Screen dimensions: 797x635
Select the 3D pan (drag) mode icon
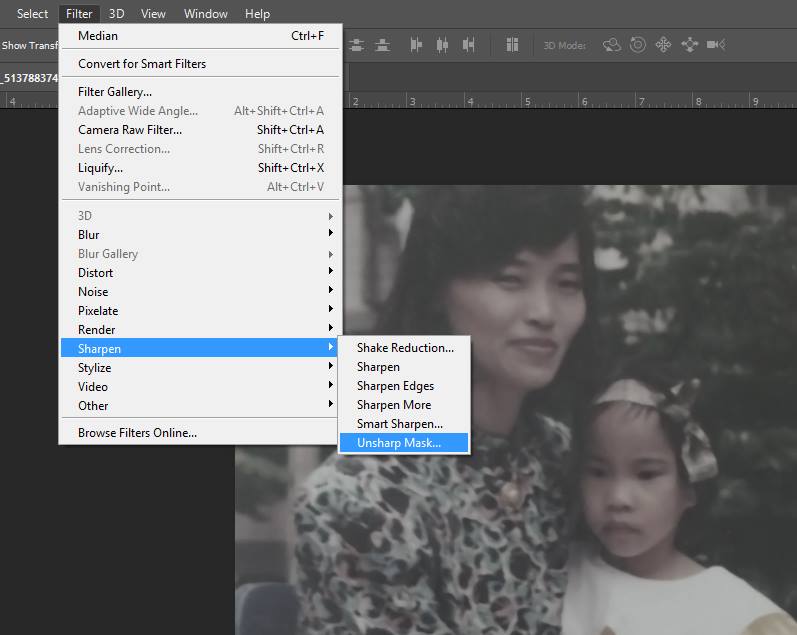(663, 45)
